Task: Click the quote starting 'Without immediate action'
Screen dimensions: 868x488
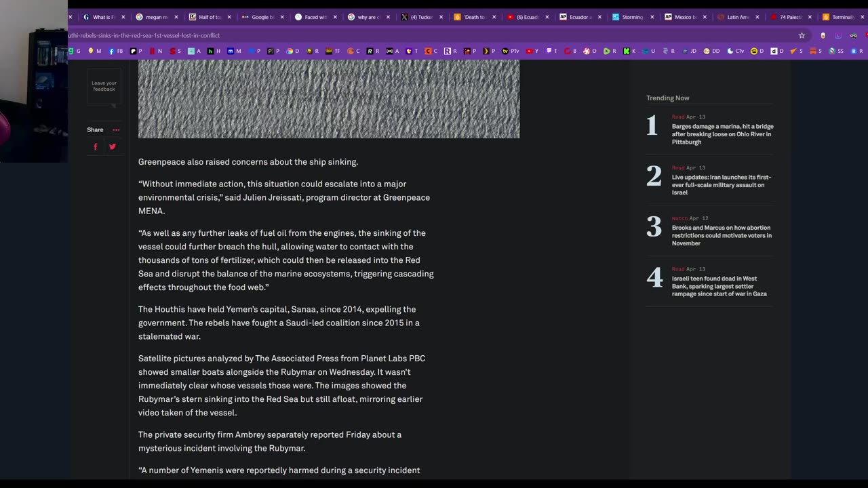Action: [284, 197]
